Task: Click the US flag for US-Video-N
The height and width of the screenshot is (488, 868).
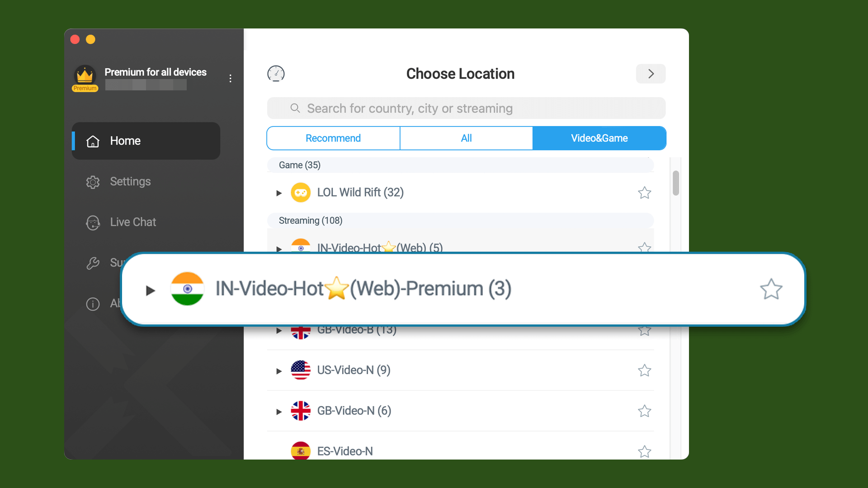Action: tap(301, 370)
